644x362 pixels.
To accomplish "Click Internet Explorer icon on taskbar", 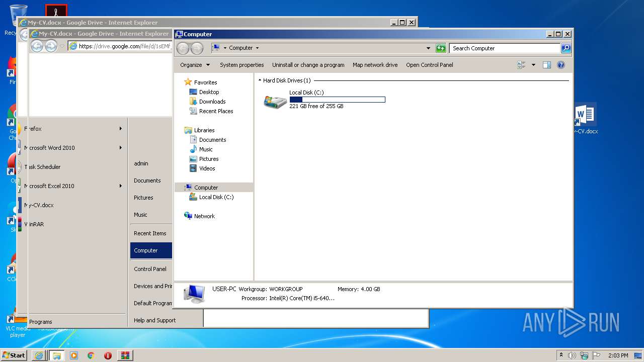I will pyautogui.click(x=39, y=355).
